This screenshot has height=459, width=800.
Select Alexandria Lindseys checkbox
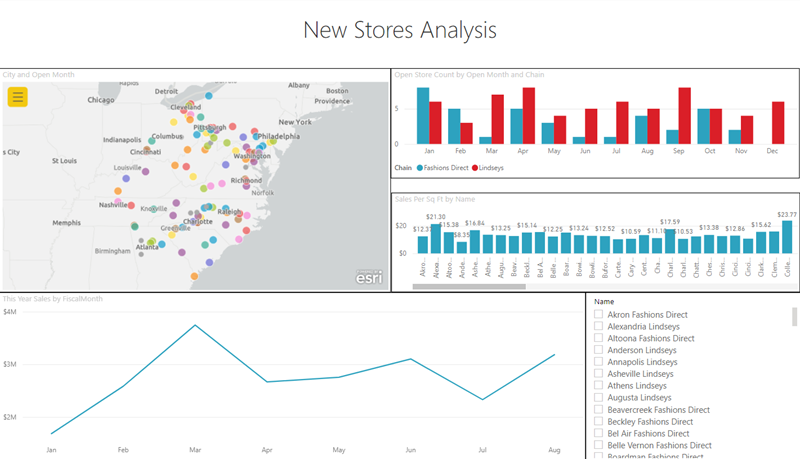pos(598,326)
